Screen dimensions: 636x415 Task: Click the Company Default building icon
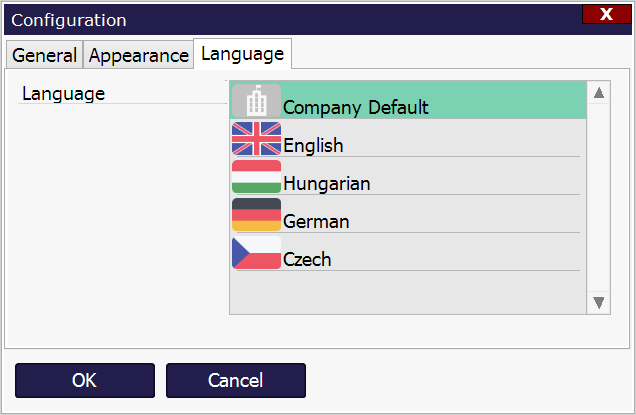click(x=256, y=100)
